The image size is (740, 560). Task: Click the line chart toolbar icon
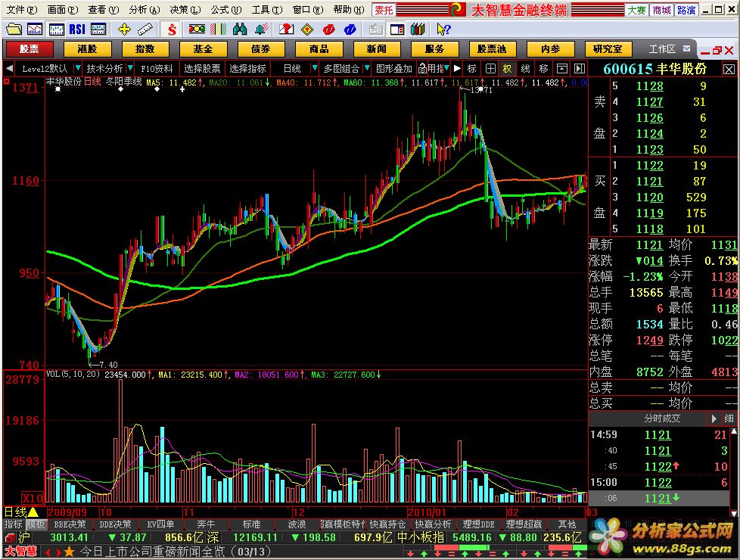click(35, 30)
